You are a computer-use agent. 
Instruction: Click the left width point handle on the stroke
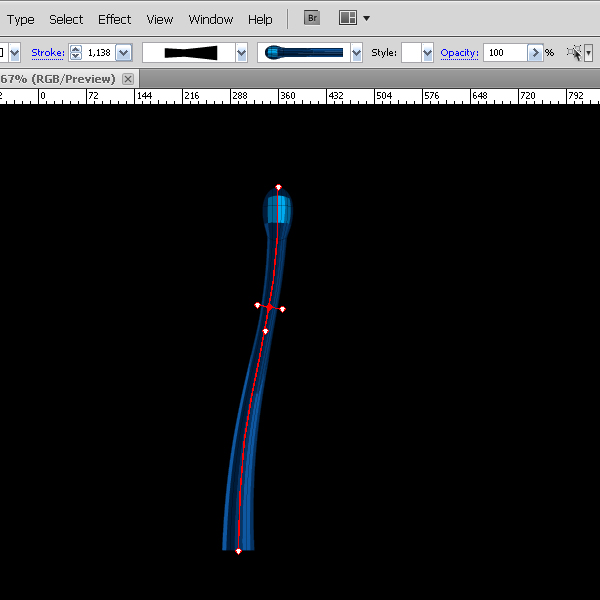coord(258,305)
